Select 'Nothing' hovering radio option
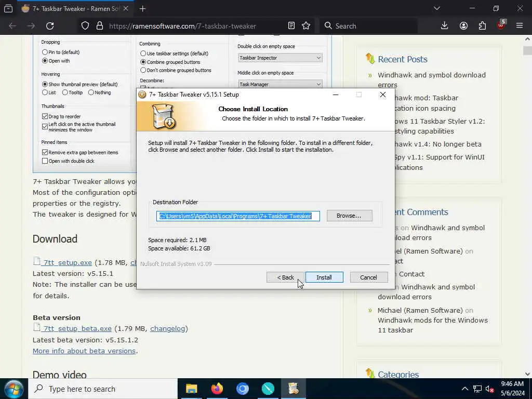532x399 pixels. tap(91, 92)
